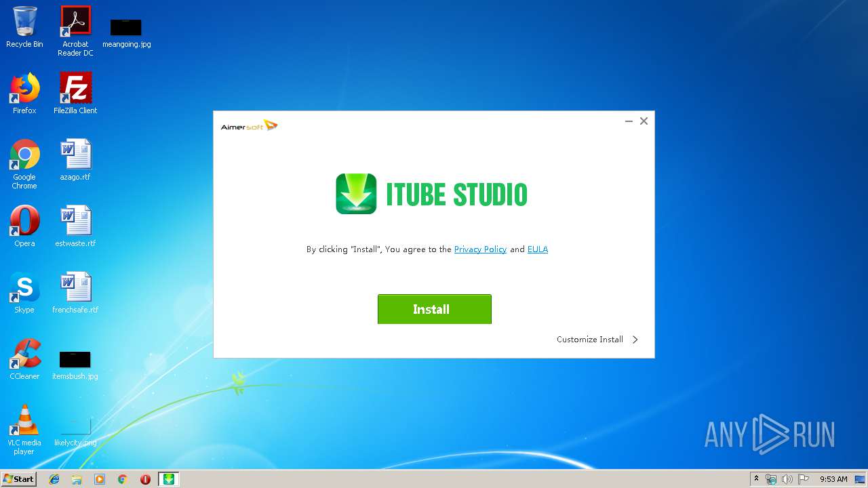
Task: Select estwaste.rtf document on desktop
Action: (75, 226)
